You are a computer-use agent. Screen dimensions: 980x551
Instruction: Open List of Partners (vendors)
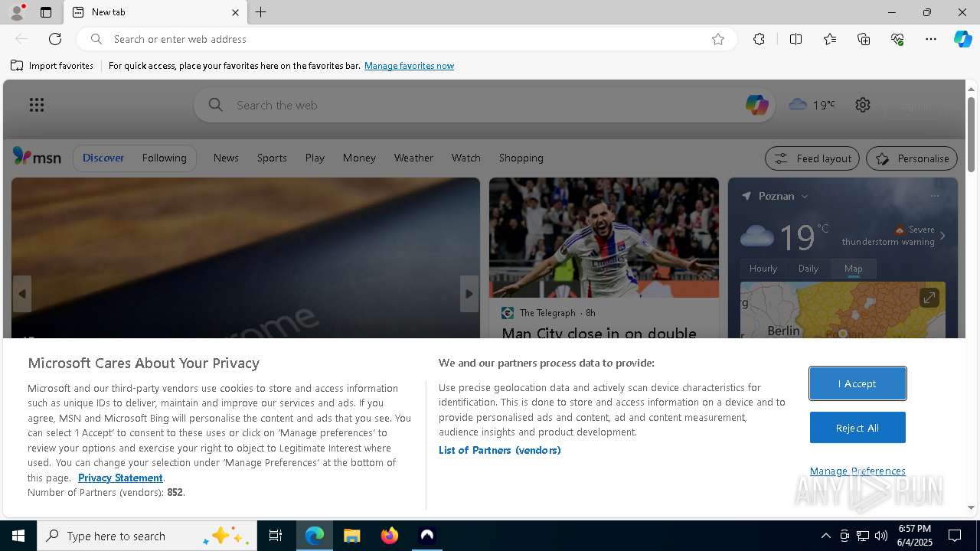coord(499,450)
